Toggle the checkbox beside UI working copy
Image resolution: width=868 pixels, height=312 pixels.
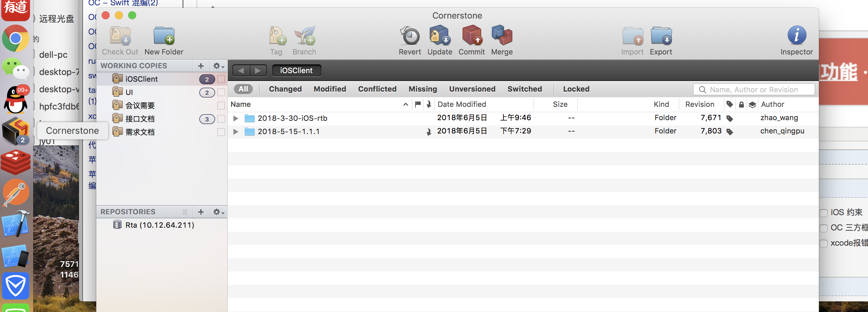coord(221,92)
